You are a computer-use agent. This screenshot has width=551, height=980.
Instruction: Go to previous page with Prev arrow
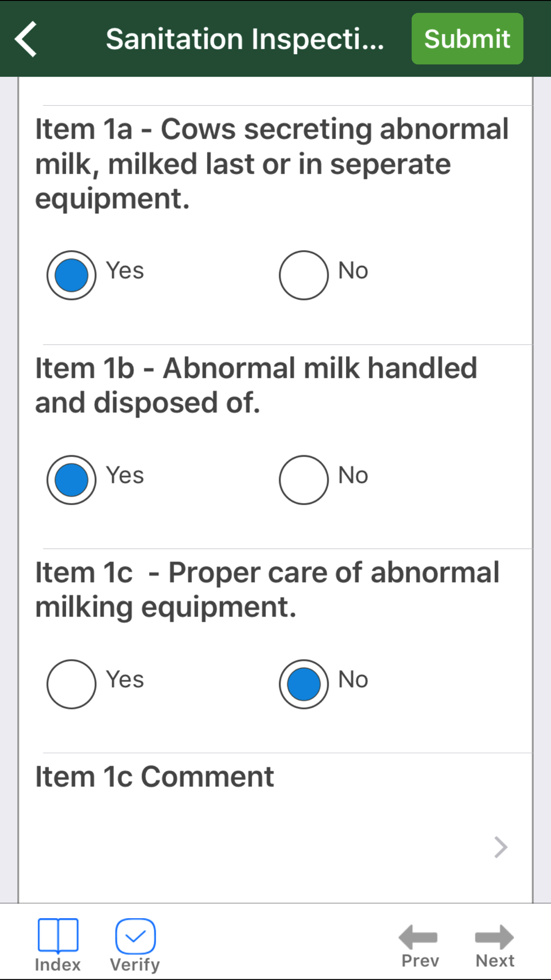point(419,936)
